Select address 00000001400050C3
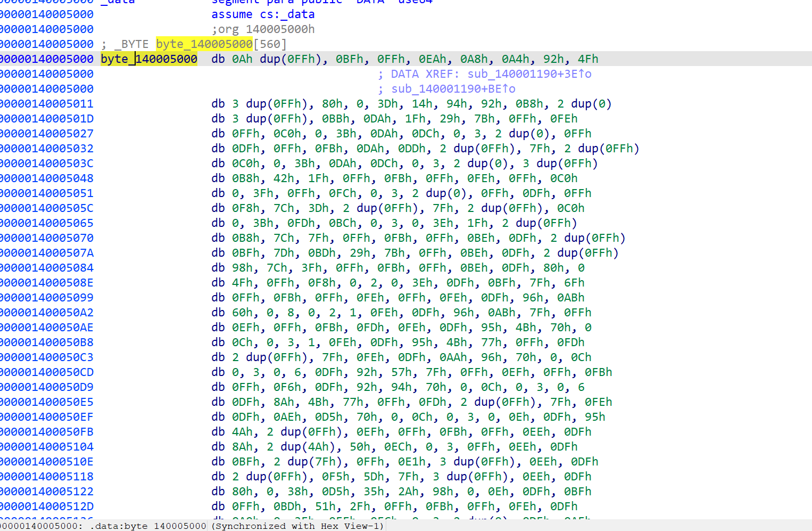 (47, 357)
